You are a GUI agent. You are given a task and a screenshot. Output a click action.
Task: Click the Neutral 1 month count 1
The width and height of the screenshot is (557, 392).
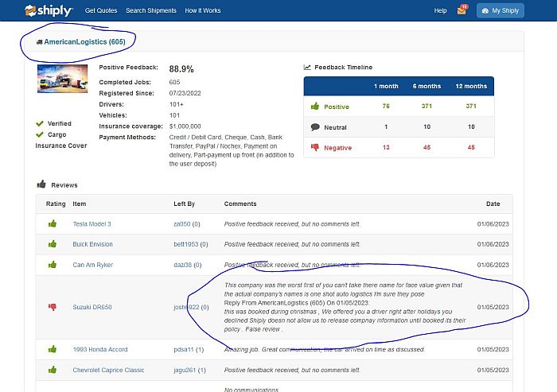pyautogui.click(x=386, y=126)
